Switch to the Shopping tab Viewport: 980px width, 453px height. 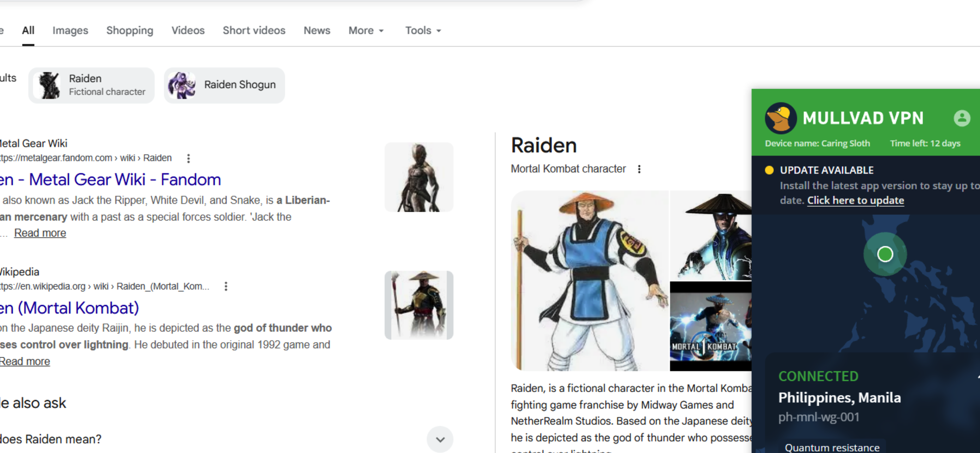(x=130, y=30)
